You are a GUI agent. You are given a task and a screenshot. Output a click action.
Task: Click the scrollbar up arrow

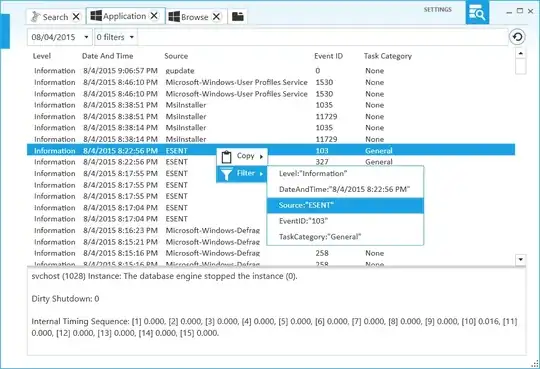[x=520, y=53]
